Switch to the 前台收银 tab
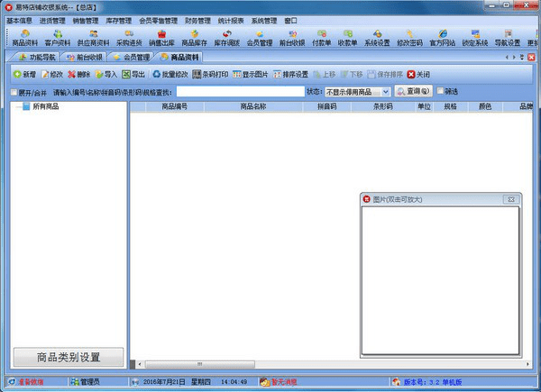The height and width of the screenshot is (392, 541). 84,58
